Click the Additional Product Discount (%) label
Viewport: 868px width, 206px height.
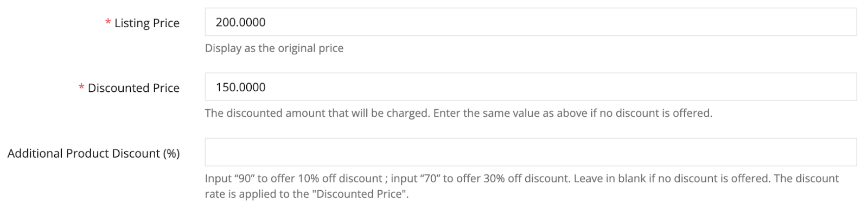(x=93, y=153)
